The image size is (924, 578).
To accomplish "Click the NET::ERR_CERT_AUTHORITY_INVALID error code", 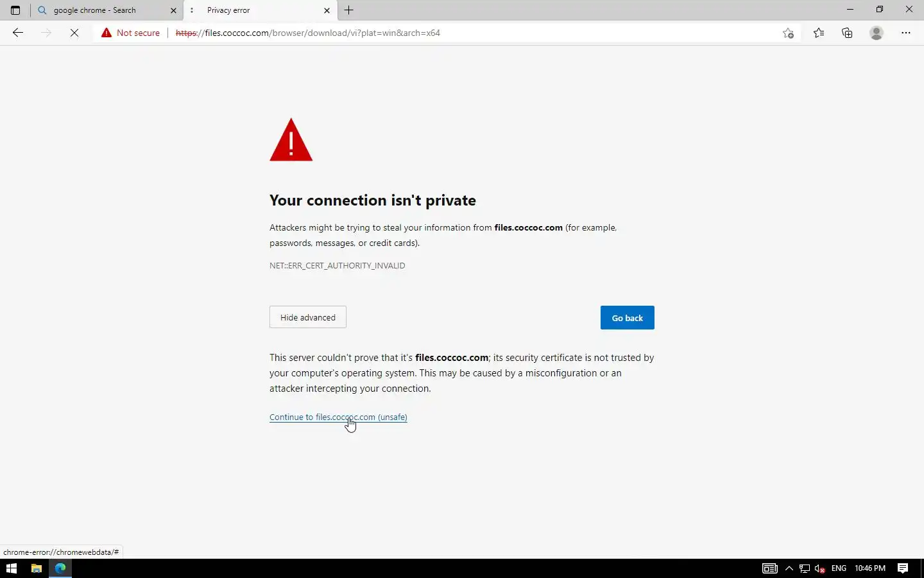I will 338,265.
